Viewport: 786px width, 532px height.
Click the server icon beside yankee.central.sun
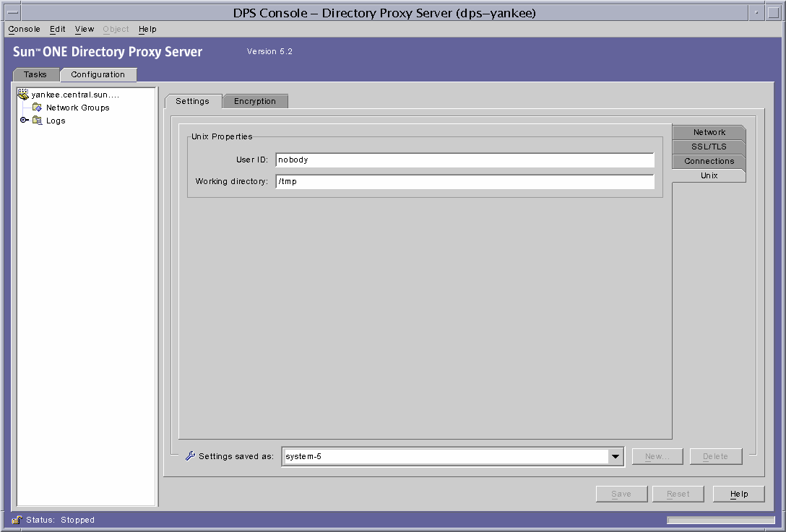point(23,94)
